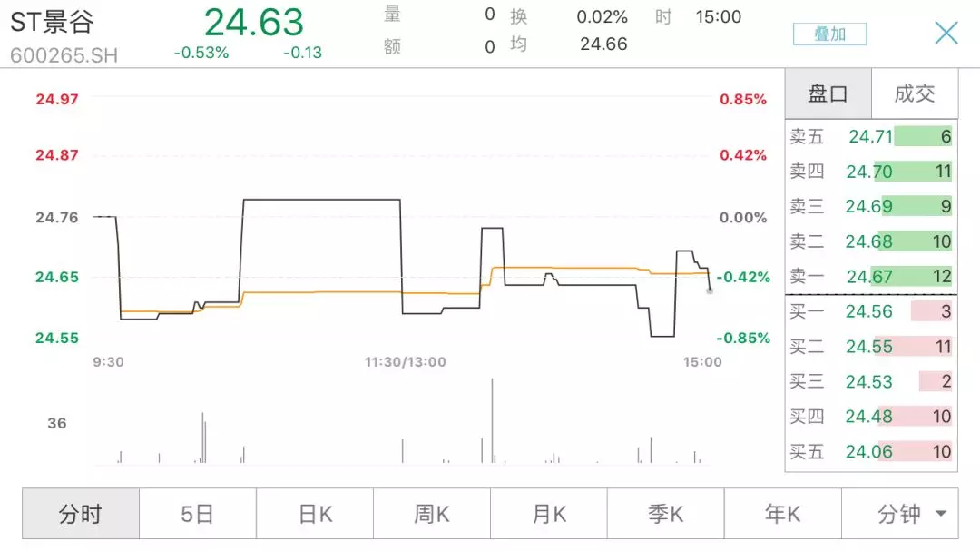Image resolution: width=980 pixels, height=551 pixels.
Task: Open the 日K daily candlestick view
Action: tap(315, 514)
